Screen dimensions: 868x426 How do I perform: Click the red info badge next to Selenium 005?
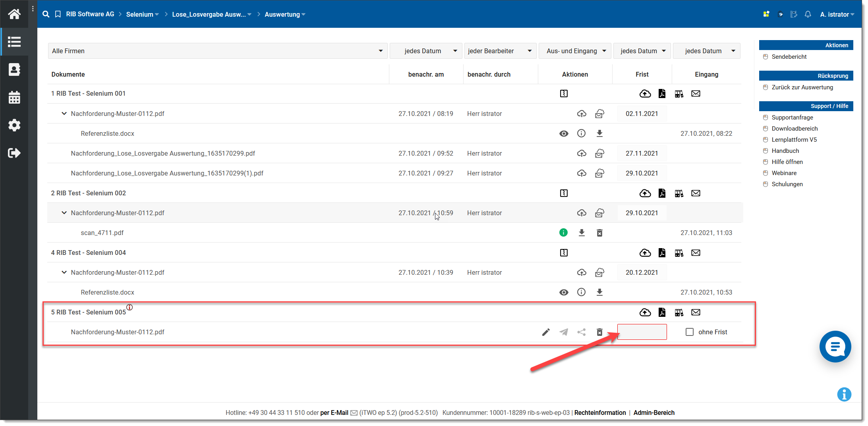(x=130, y=307)
